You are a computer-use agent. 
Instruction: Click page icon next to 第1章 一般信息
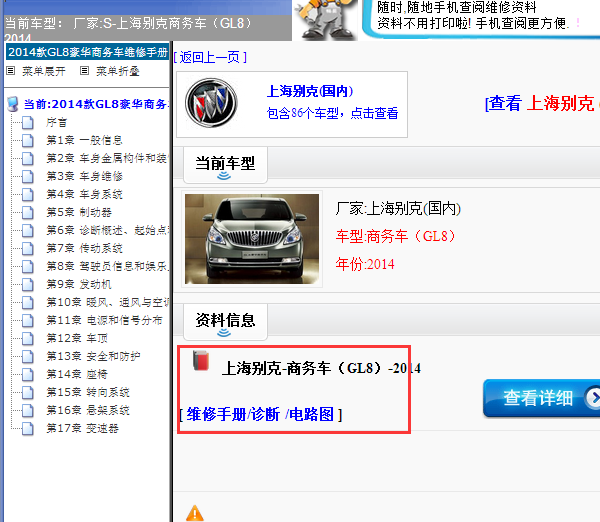[x=27, y=140]
